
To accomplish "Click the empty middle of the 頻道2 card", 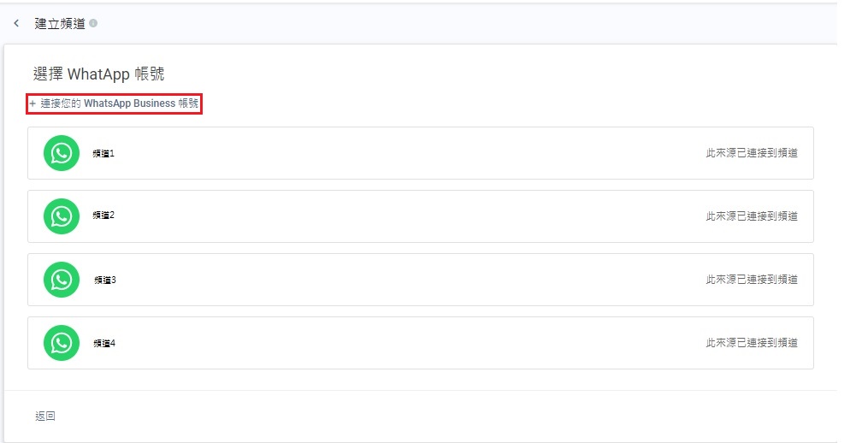I will click(x=410, y=216).
